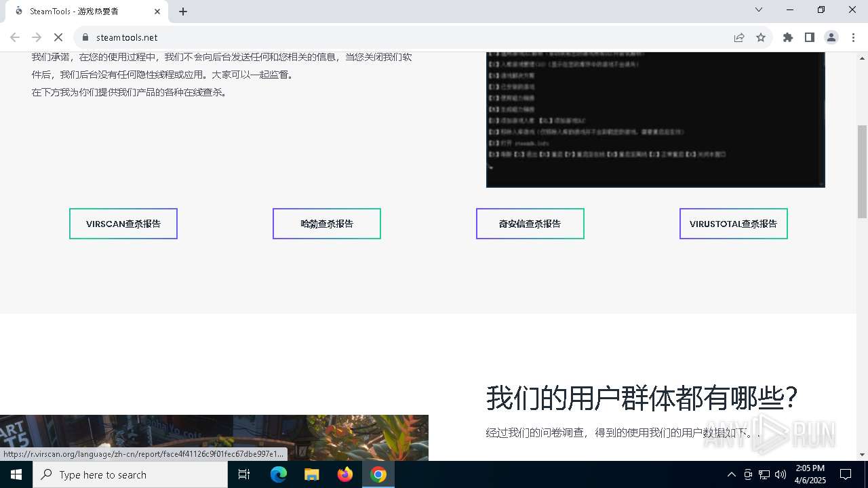View site security info via lock icon
The height and width of the screenshot is (488, 868).
pos(85,37)
